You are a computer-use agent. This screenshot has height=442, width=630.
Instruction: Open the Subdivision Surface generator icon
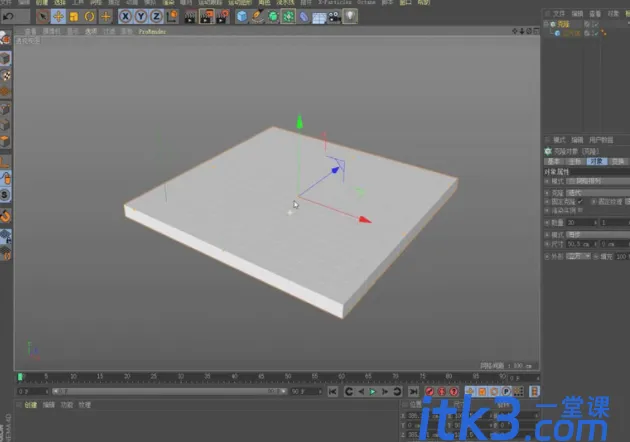[273, 16]
